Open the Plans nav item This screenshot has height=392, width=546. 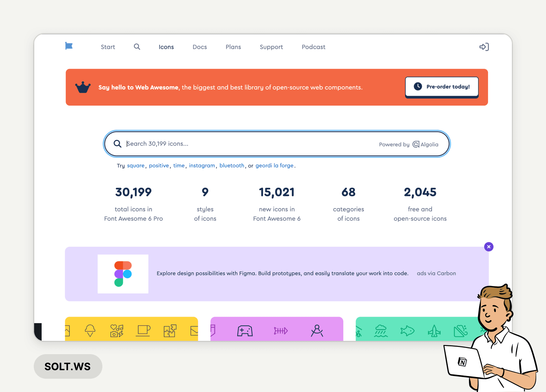[233, 47]
